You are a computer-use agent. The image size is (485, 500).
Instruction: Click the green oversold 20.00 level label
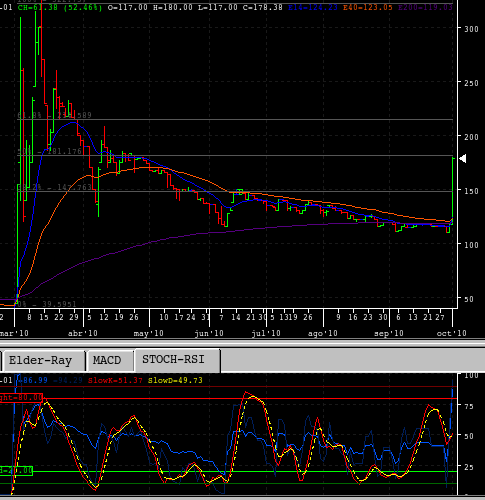[16, 471]
